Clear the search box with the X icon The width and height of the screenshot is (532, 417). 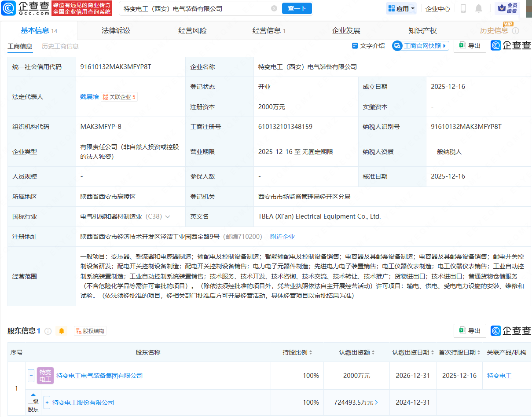(274, 8)
